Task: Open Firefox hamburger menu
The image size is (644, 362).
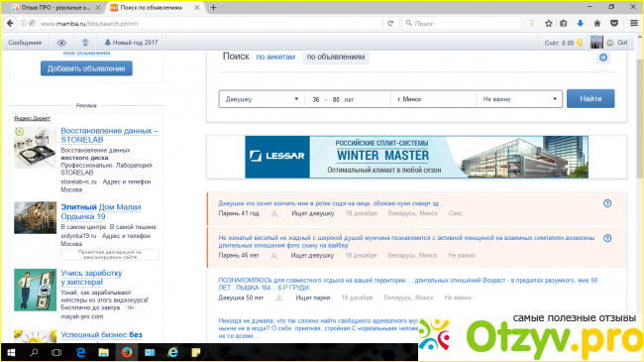Action: (634, 24)
